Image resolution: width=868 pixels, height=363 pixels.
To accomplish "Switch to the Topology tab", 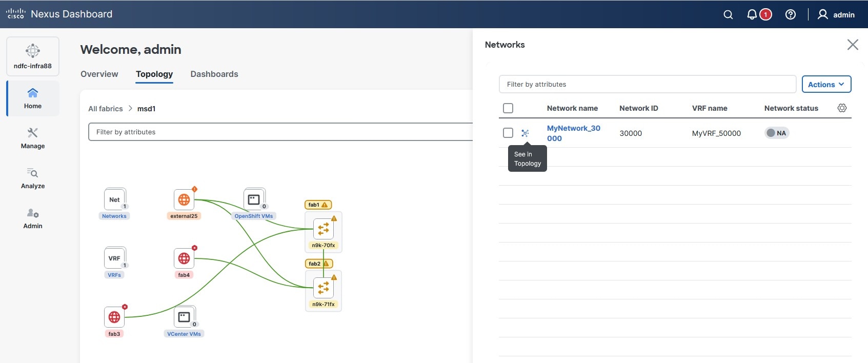I will point(154,74).
